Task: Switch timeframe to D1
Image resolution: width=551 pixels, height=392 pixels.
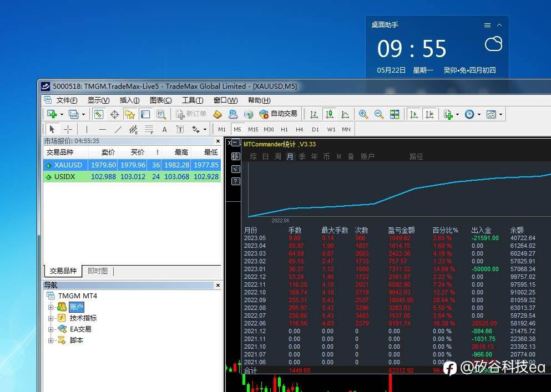Action: (316, 129)
